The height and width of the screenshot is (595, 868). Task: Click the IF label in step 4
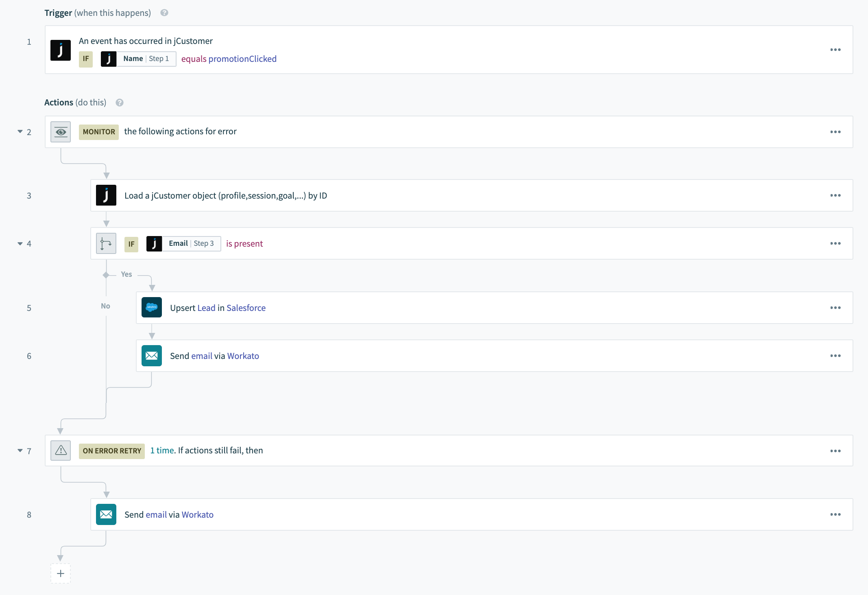131,244
